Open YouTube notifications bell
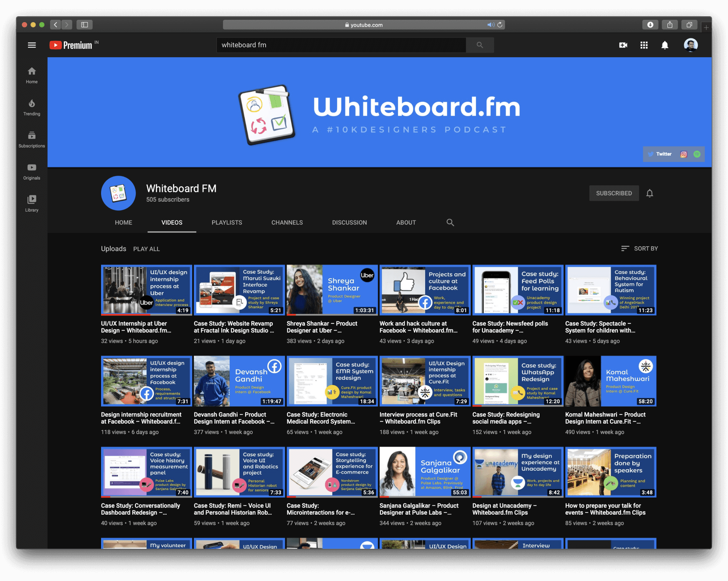728x581 pixels. coord(665,45)
